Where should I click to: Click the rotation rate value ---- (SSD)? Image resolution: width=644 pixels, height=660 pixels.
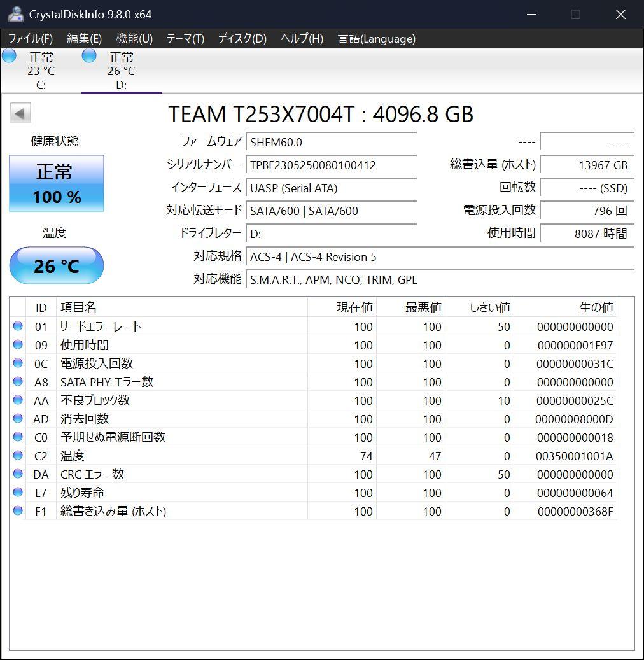(587, 188)
